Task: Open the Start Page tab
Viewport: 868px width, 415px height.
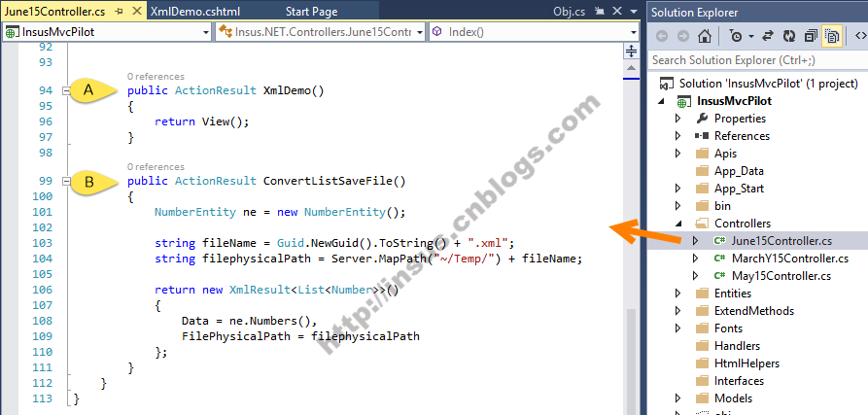Action: pos(311,11)
